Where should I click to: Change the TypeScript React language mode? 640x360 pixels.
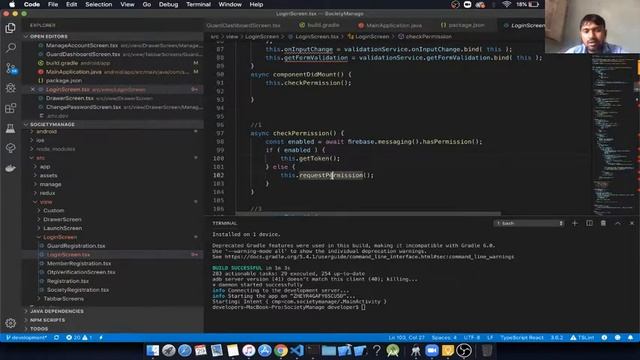coord(522,338)
